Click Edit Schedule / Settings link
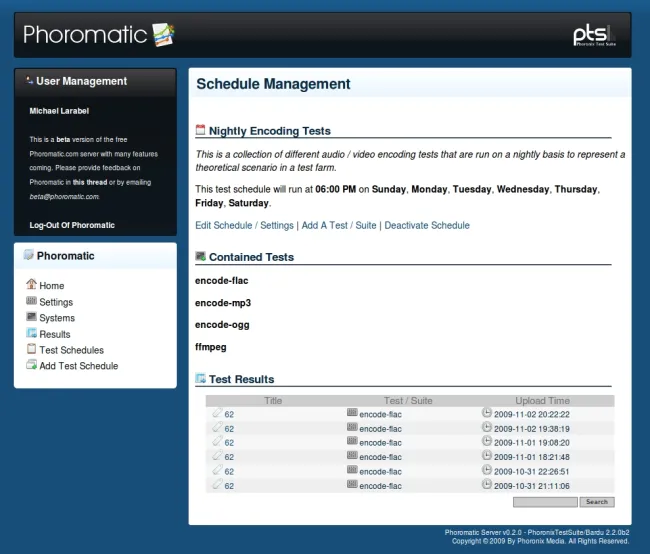 click(x=245, y=225)
